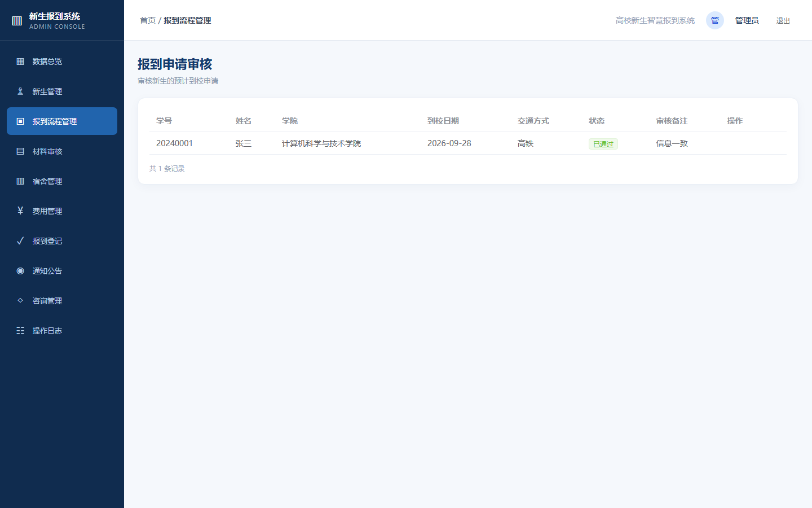Click the 状态 column header
The image size is (812, 508).
[597, 121]
